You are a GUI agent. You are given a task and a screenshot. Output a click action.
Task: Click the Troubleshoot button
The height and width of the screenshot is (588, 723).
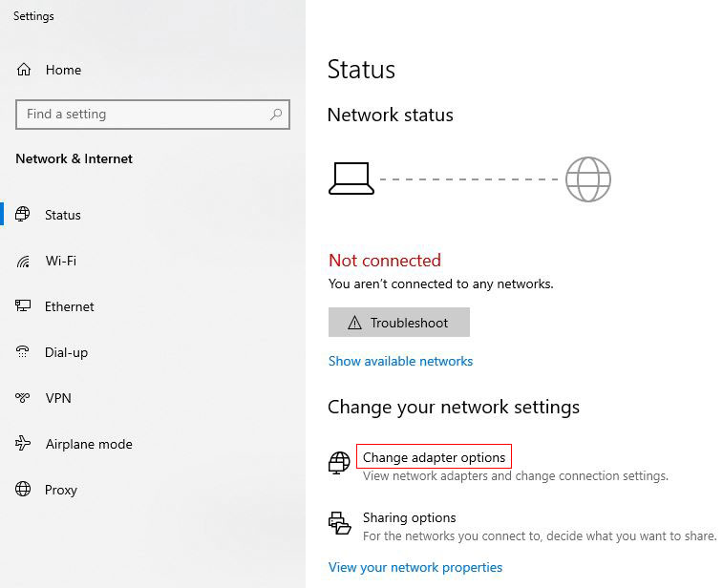click(x=399, y=322)
